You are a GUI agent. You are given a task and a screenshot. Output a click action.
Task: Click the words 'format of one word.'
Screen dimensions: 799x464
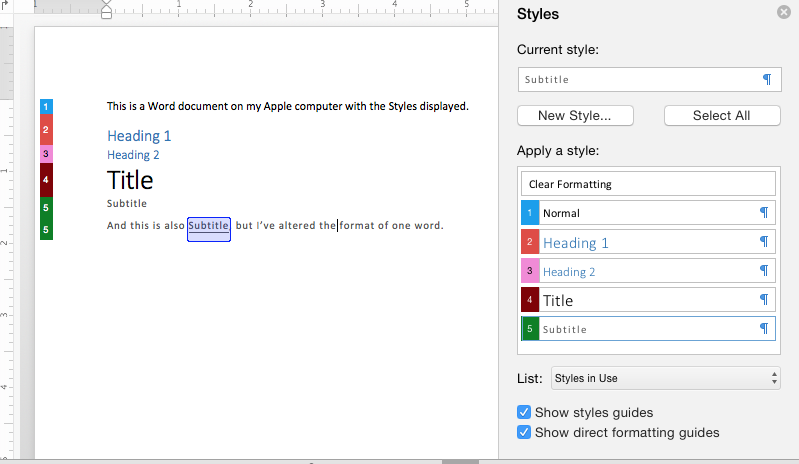[391, 226]
